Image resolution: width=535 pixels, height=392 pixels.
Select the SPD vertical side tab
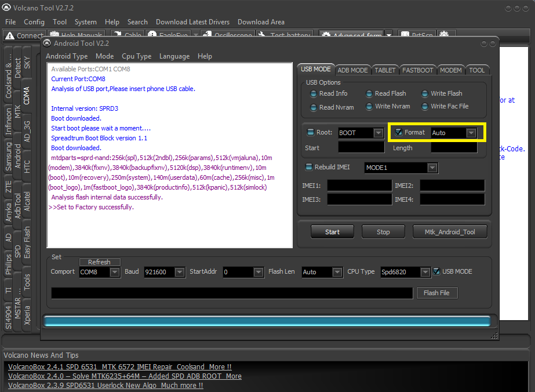(18, 251)
